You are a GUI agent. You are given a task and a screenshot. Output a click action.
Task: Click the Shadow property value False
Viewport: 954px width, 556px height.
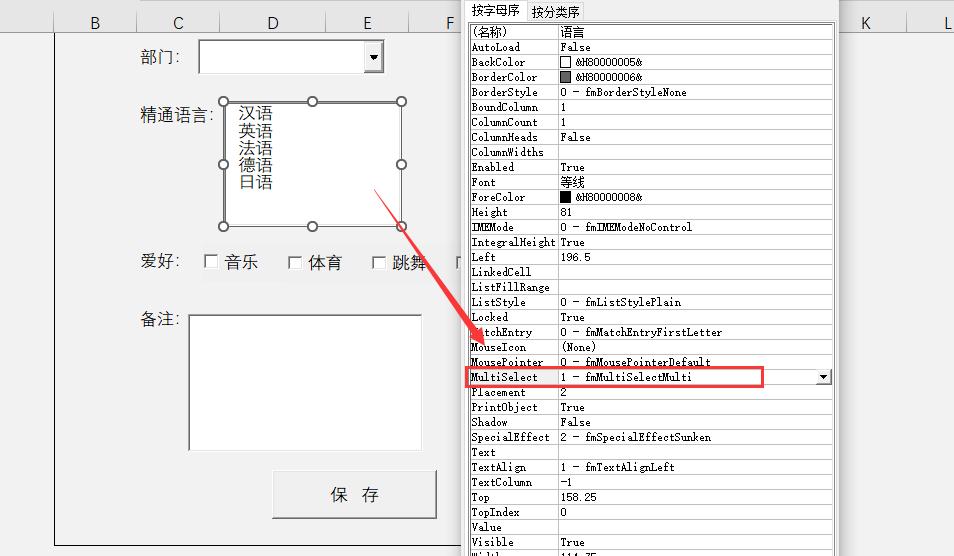[x=576, y=422]
